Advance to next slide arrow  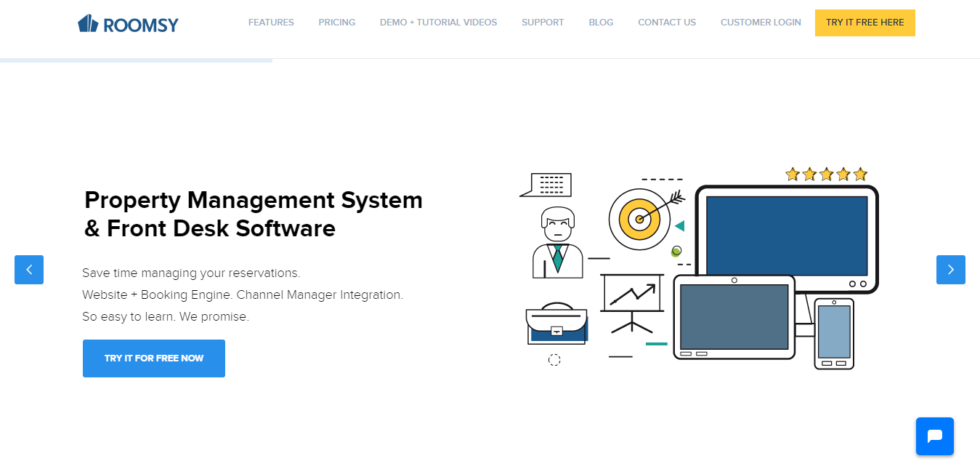[950, 270]
